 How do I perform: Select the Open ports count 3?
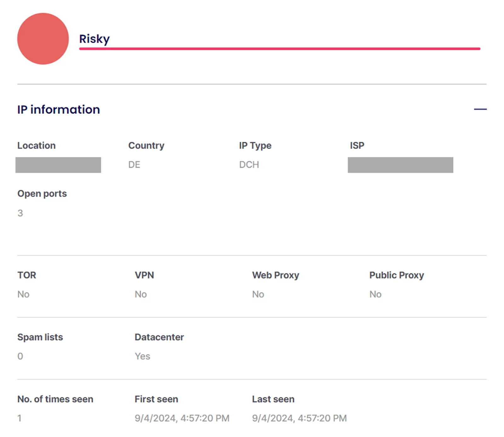tap(20, 213)
